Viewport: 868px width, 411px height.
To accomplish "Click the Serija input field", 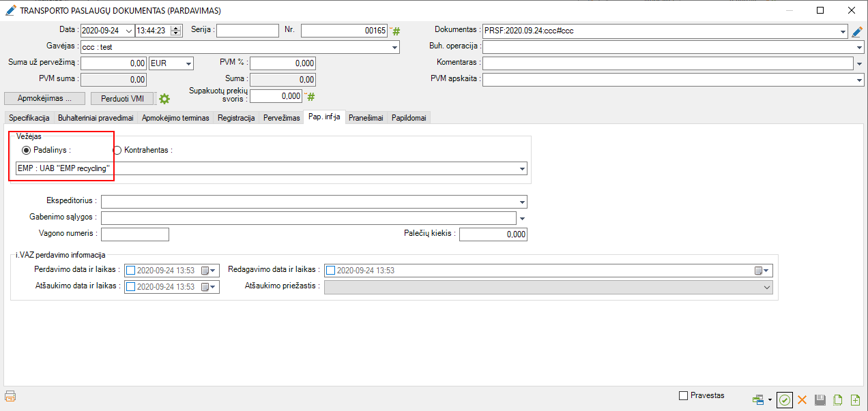I will [248, 31].
